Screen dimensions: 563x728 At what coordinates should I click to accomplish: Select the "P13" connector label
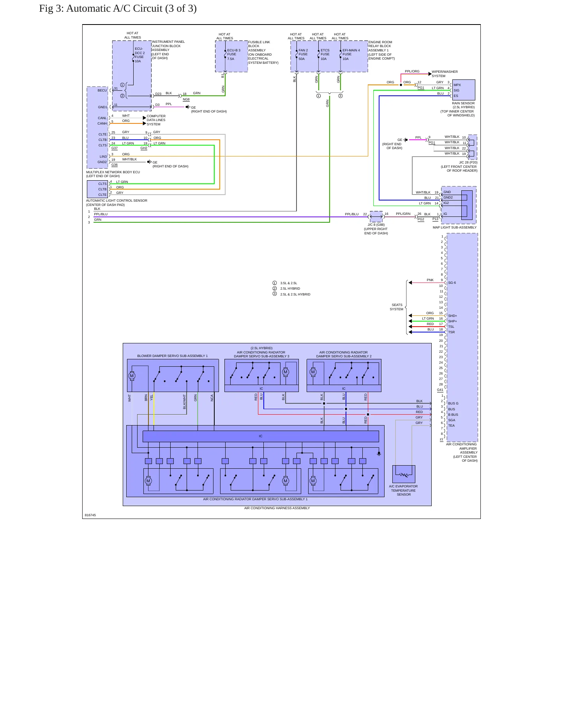pos(436,219)
